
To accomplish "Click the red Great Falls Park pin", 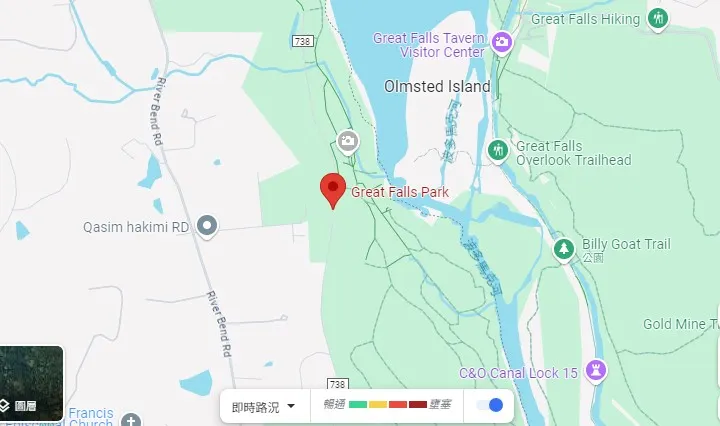I will point(333,191).
